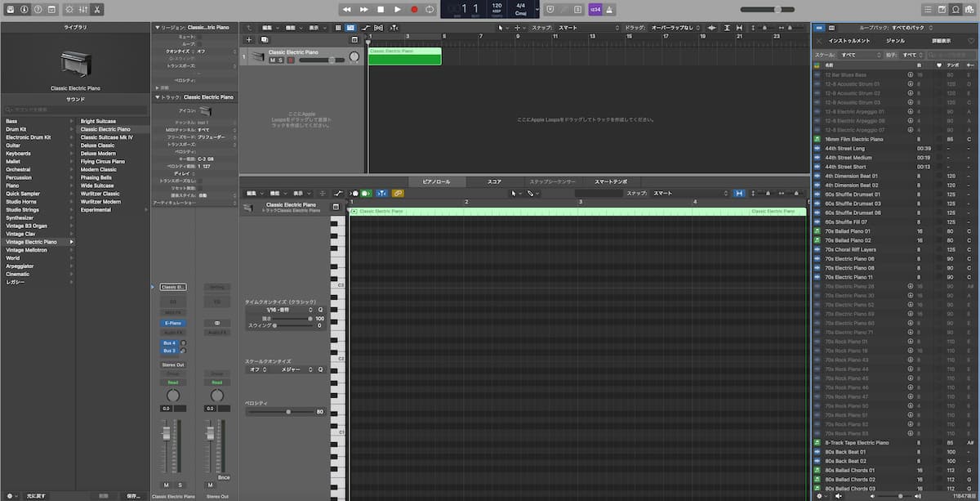
Task: Switch to the ステップシーケンサー tab
Action: (553, 181)
